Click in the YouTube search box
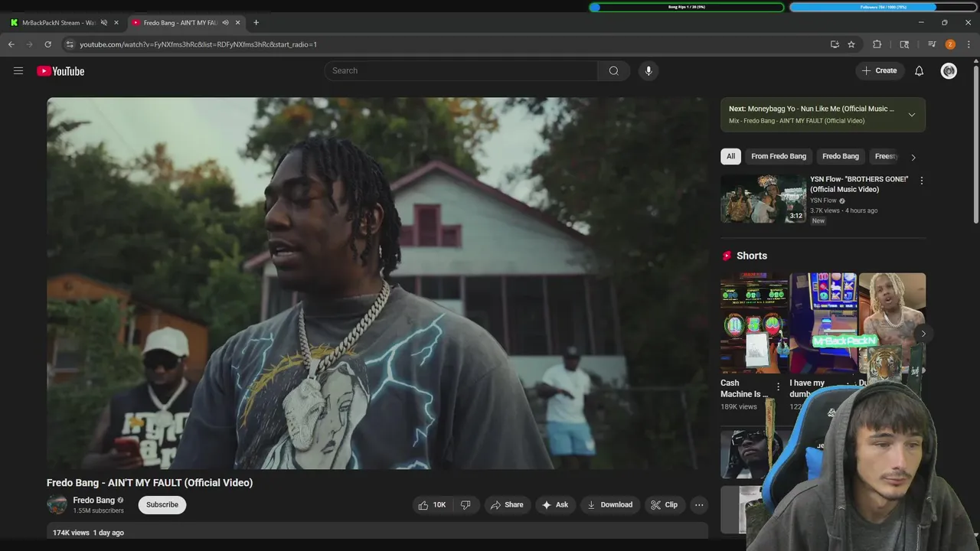980x551 pixels. [461, 71]
